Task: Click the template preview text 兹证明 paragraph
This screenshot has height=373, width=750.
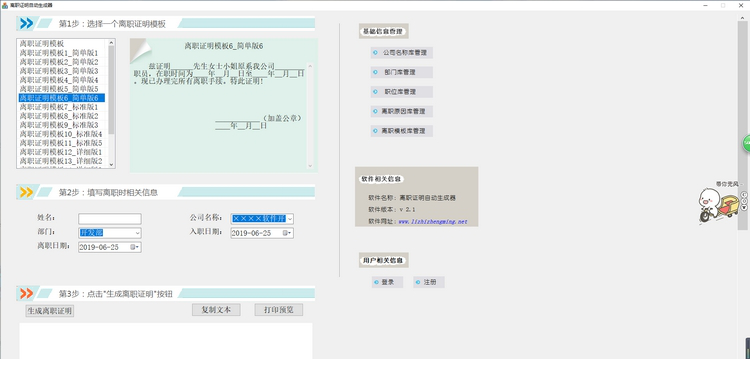Action: point(219,73)
